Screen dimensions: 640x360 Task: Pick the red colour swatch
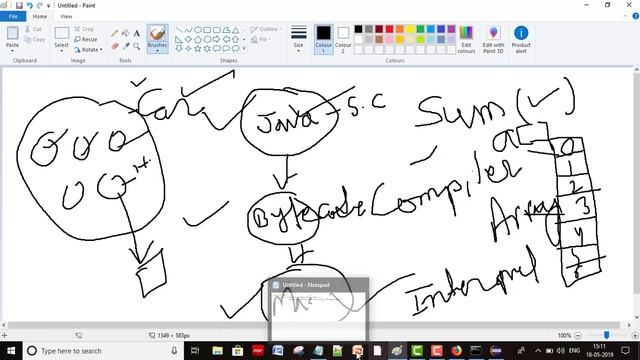coord(389,29)
